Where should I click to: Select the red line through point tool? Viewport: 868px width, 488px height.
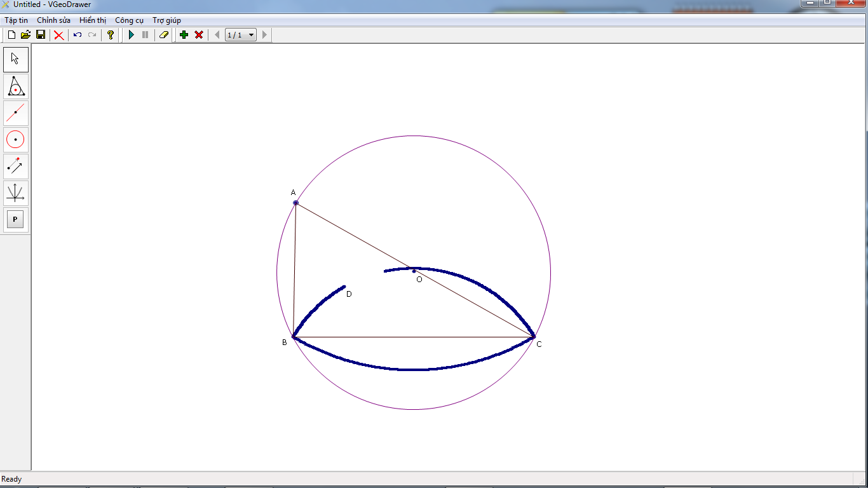pos(16,113)
